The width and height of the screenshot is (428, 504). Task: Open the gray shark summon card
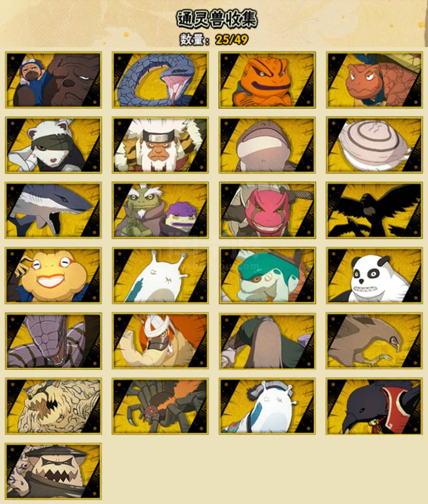53,210
